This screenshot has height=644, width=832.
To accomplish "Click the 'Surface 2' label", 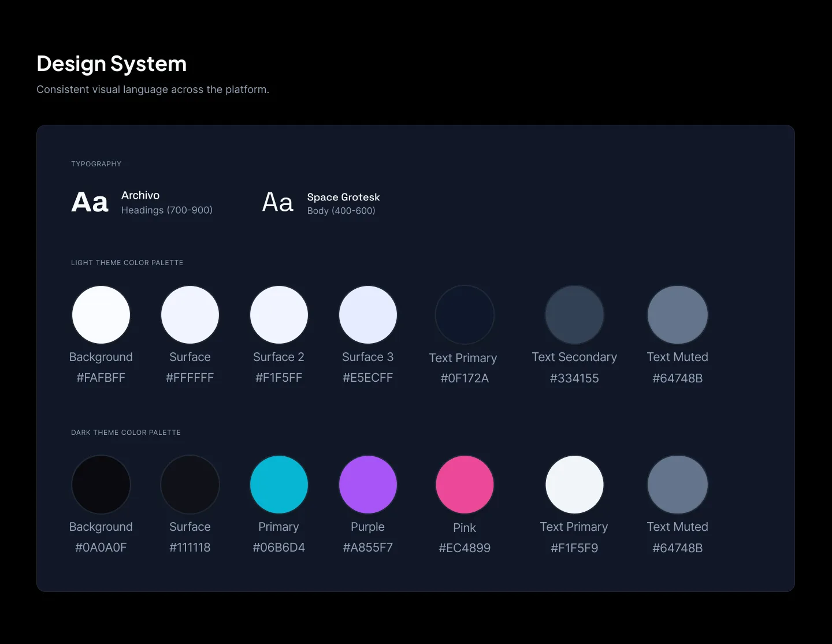I will tap(279, 357).
